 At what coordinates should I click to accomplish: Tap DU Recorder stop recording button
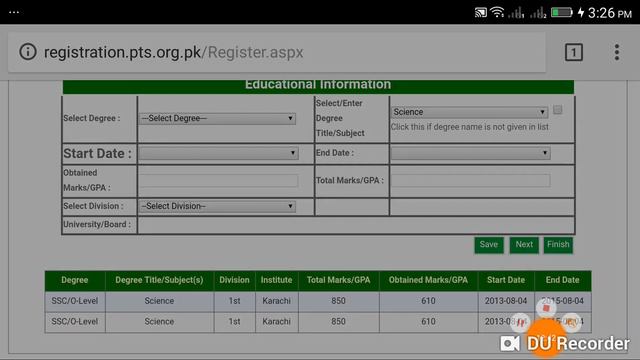click(x=547, y=308)
